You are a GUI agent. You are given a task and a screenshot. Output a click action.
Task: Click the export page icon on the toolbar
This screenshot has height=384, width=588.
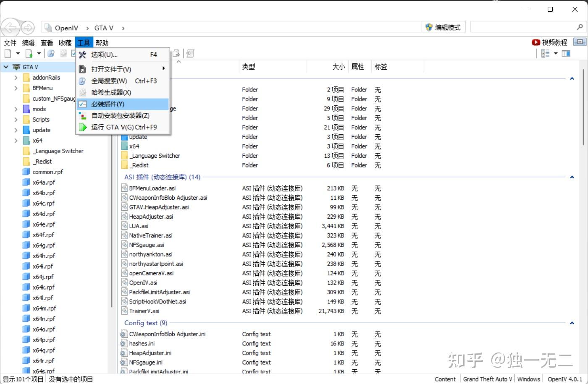176,53
